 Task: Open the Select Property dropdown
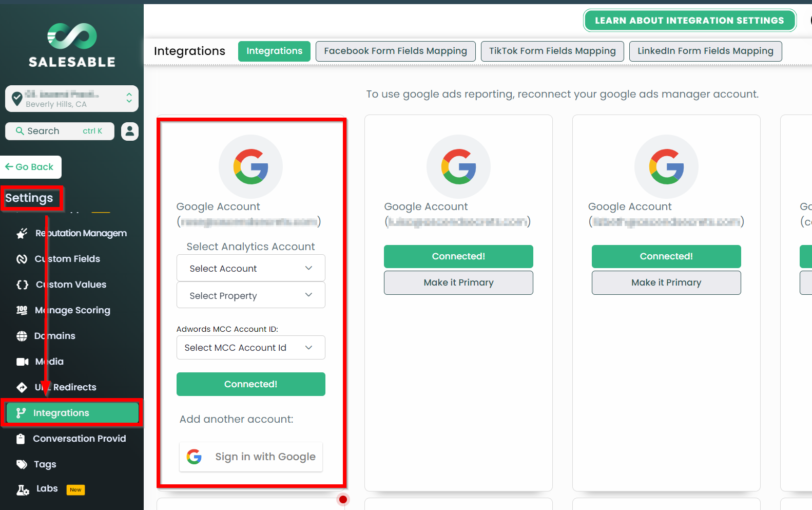[251, 295]
